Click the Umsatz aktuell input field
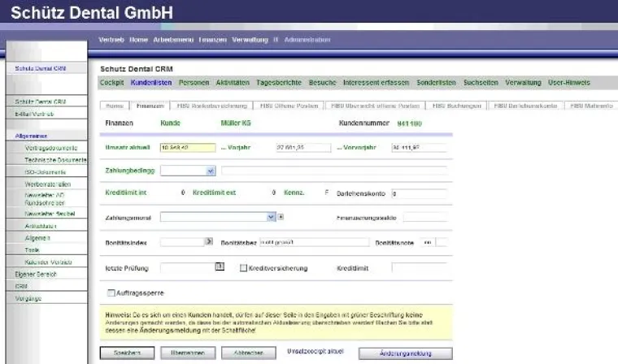Screen dimensions: 618x364 (x=188, y=148)
